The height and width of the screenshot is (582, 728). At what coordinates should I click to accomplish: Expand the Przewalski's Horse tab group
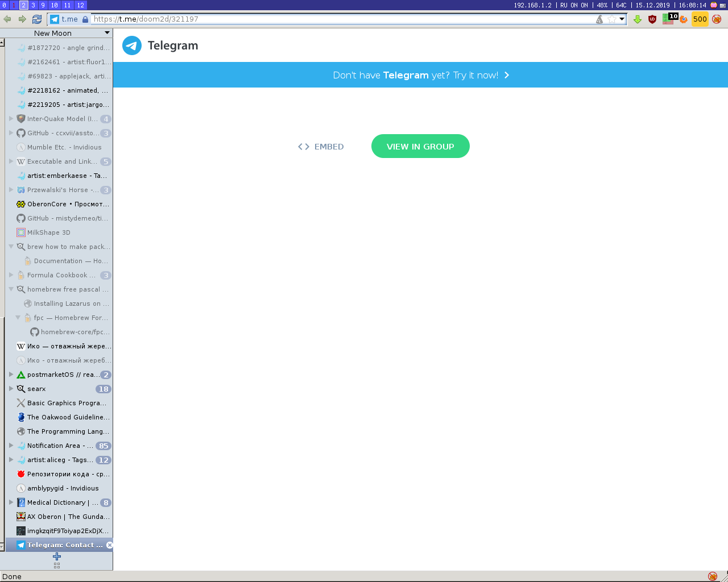click(x=11, y=190)
